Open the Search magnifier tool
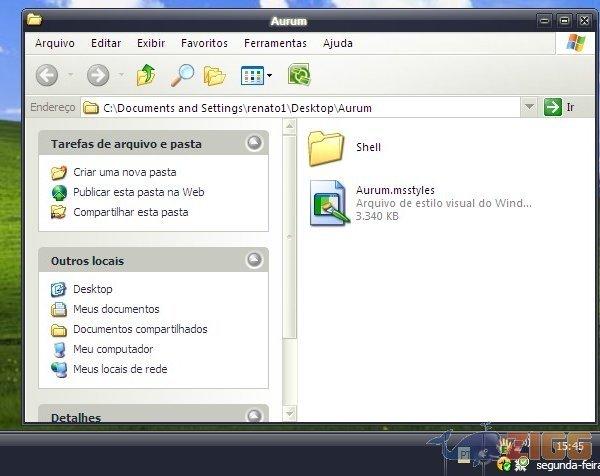 point(182,75)
